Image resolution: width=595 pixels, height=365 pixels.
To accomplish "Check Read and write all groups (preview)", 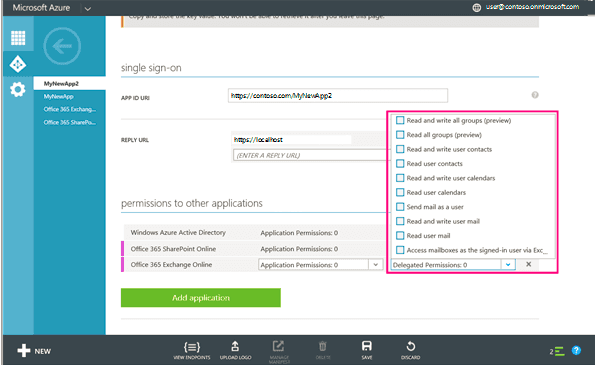I will [x=400, y=121].
